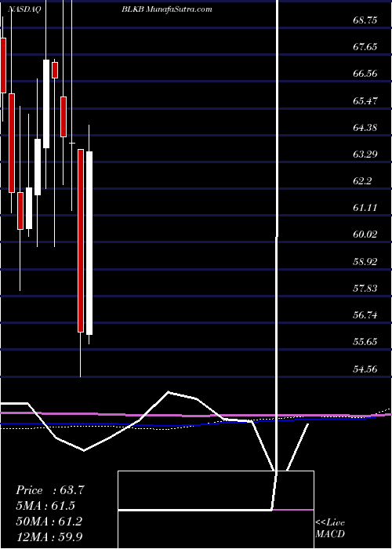
Task: Select the 64.38 price axis label
Action: 365,127
